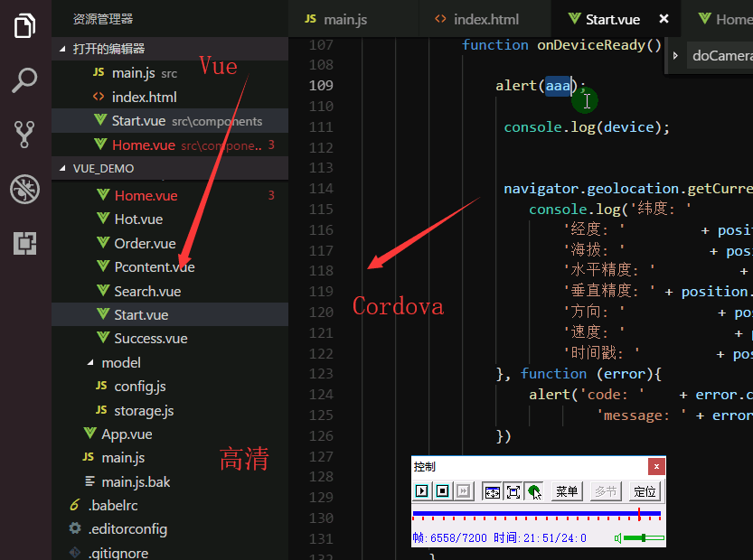Click the play button in control window

(421, 490)
